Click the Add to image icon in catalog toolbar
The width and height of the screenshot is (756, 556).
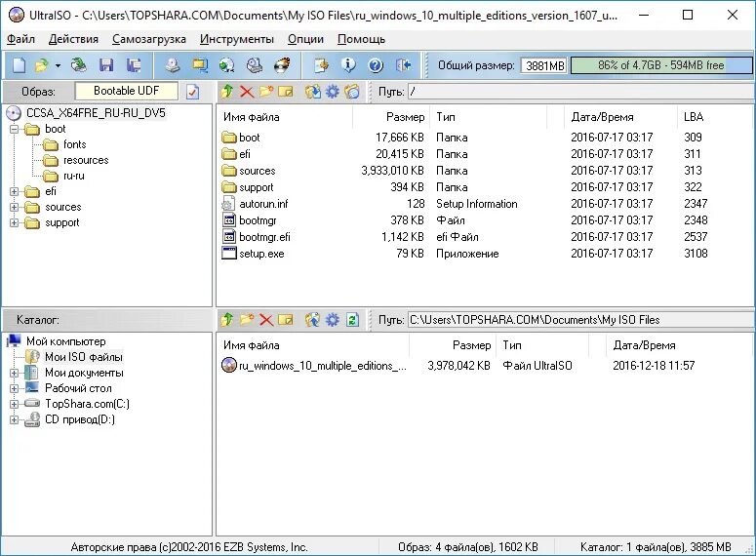(313, 319)
